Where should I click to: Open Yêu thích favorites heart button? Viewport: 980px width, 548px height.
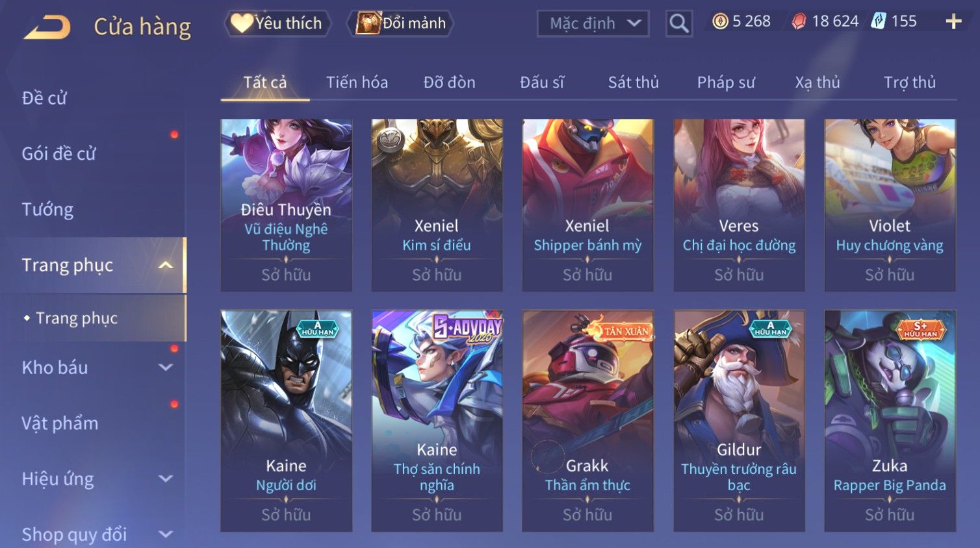point(277,23)
